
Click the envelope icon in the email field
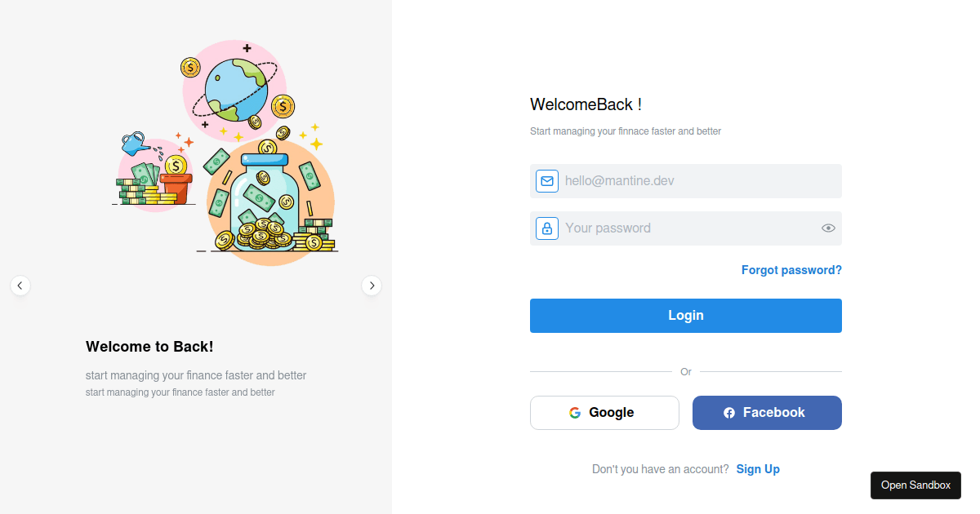point(546,180)
